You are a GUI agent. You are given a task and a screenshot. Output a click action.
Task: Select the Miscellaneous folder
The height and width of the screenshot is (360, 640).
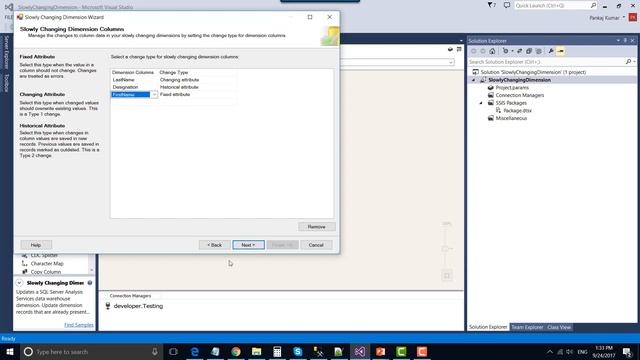(x=511, y=118)
